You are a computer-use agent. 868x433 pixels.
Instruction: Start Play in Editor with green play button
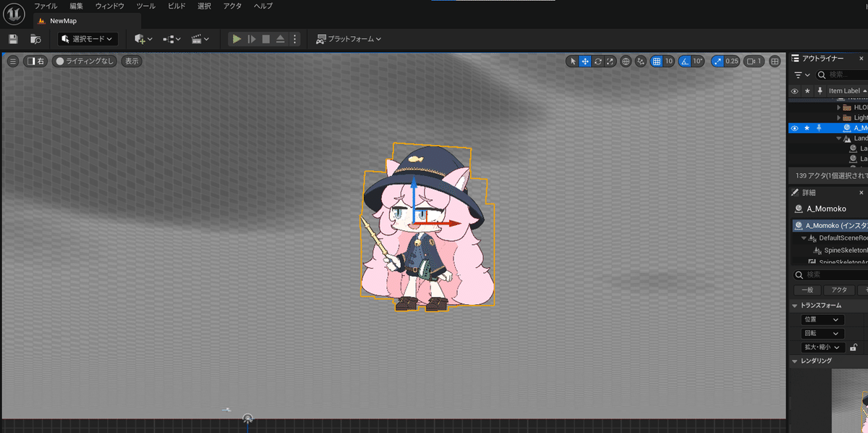[x=237, y=39]
